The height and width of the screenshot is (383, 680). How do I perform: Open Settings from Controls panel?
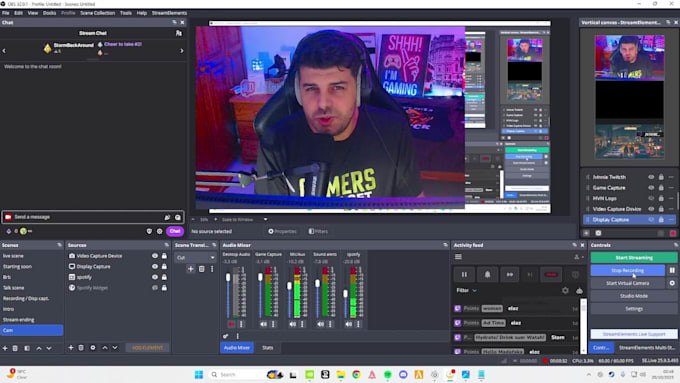click(634, 308)
